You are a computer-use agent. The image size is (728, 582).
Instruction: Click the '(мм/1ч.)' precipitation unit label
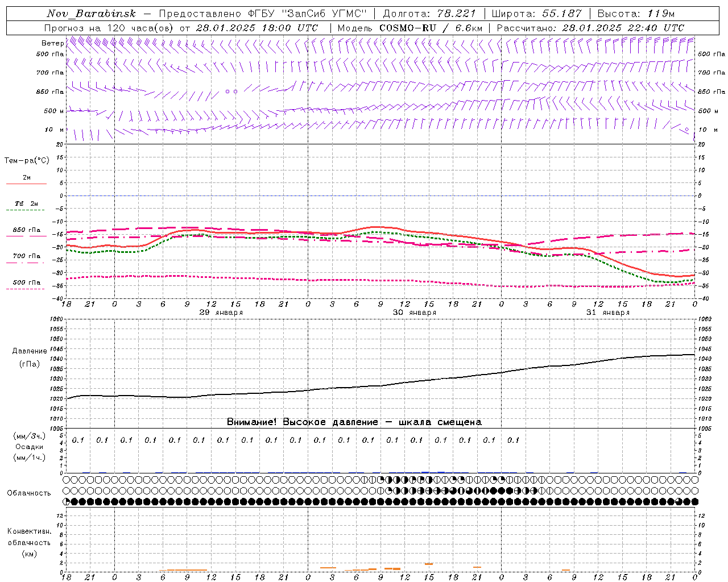tap(30, 458)
